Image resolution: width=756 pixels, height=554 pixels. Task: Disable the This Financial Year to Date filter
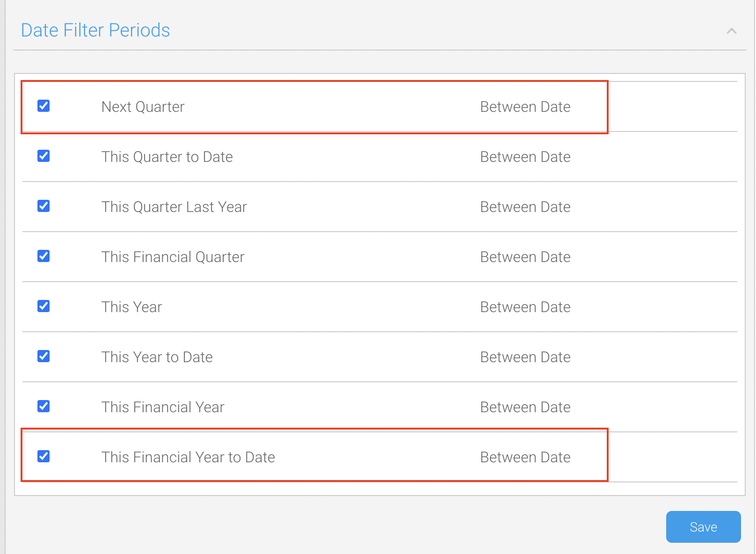[43, 457]
